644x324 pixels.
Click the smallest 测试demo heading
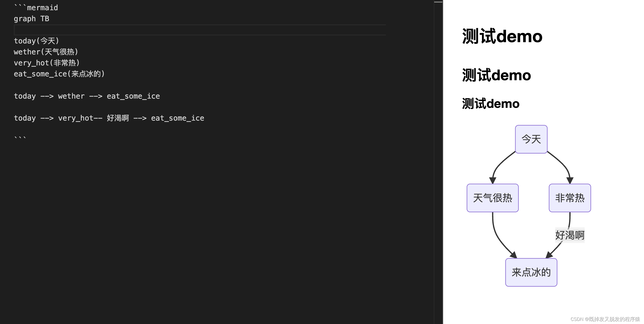tap(490, 104)
